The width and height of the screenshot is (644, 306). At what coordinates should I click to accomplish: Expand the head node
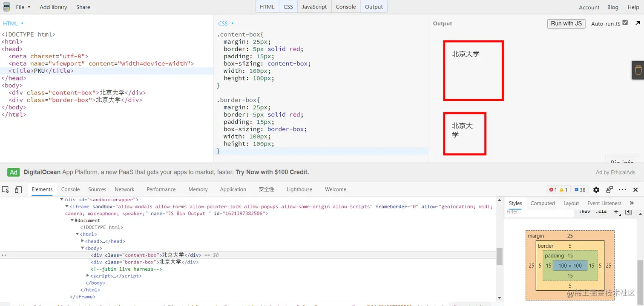83,241
